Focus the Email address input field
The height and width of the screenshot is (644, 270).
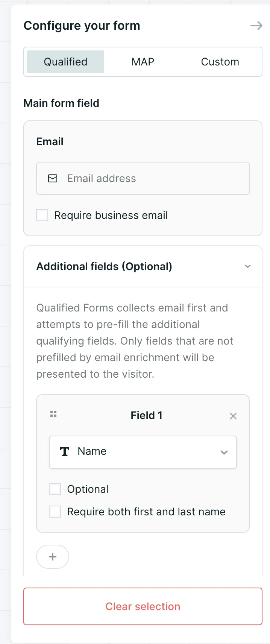143,178
